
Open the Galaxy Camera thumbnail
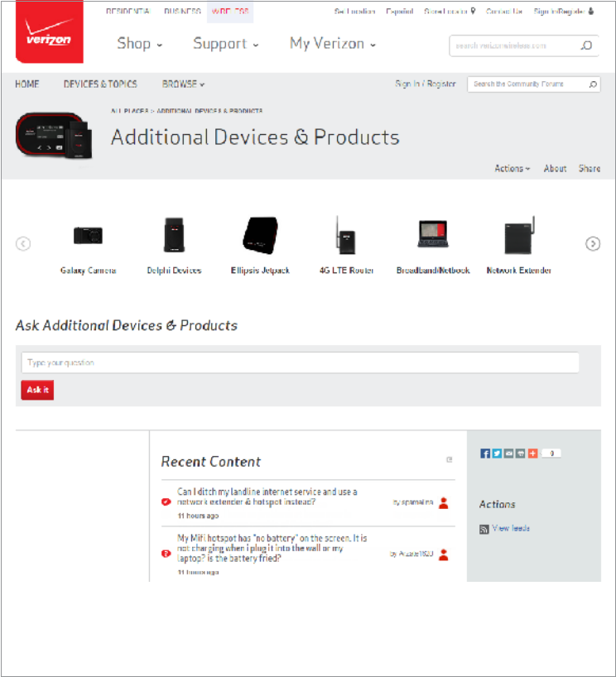(x=88, y=236)
